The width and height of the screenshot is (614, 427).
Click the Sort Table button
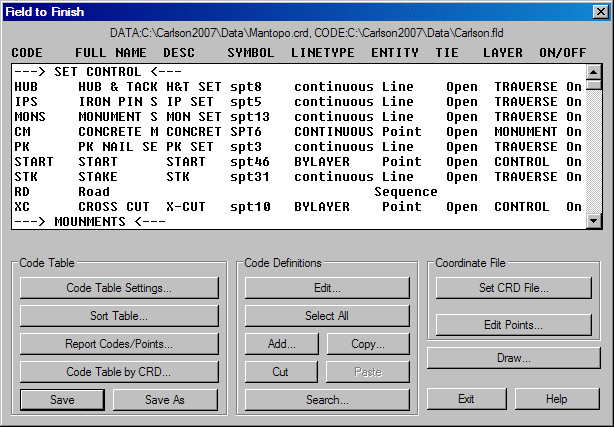[x=119, y=316]
